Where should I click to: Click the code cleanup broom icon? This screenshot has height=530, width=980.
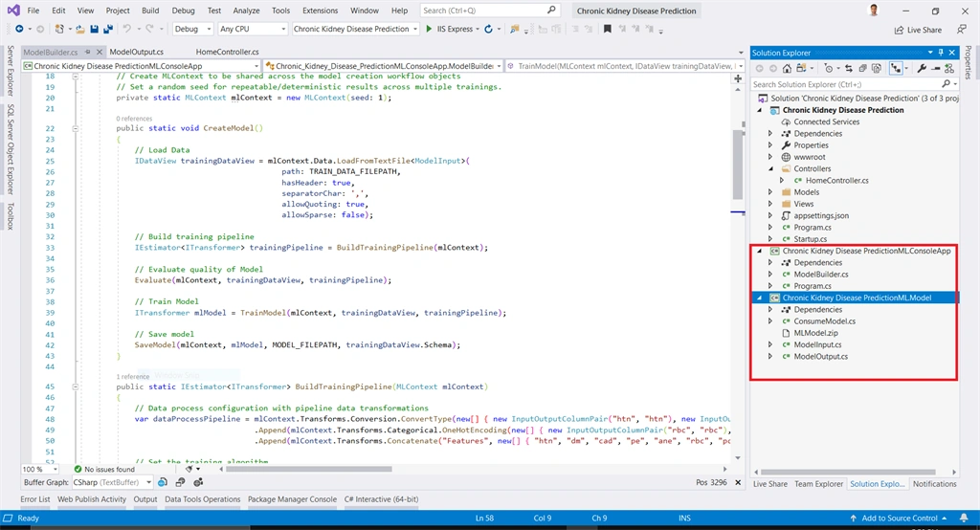189,469
